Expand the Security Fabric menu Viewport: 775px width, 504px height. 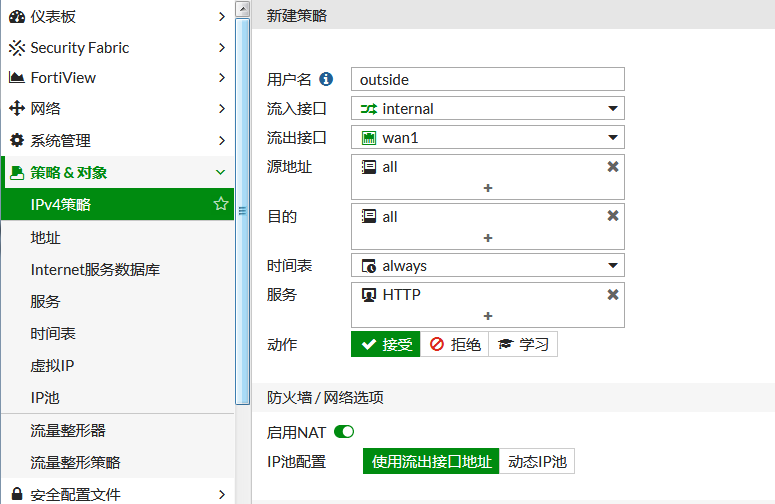(117, 48)
